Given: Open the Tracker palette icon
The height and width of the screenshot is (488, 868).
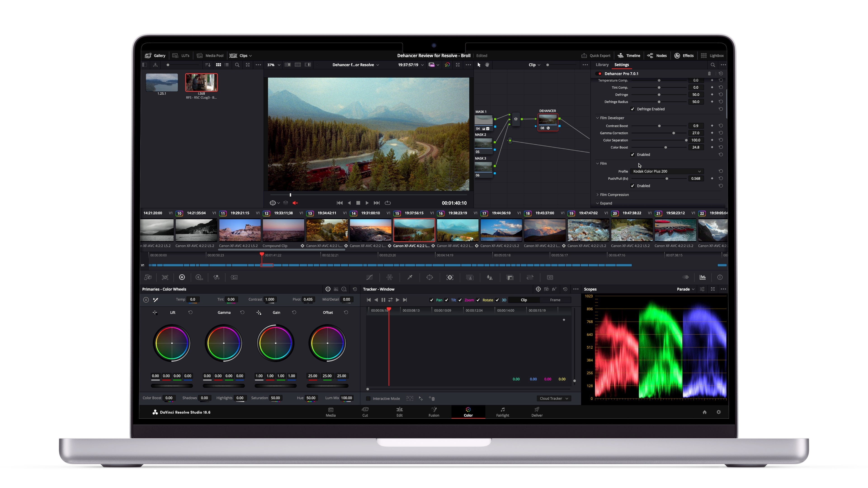Looking at the screenshot, I should (450, 277).
